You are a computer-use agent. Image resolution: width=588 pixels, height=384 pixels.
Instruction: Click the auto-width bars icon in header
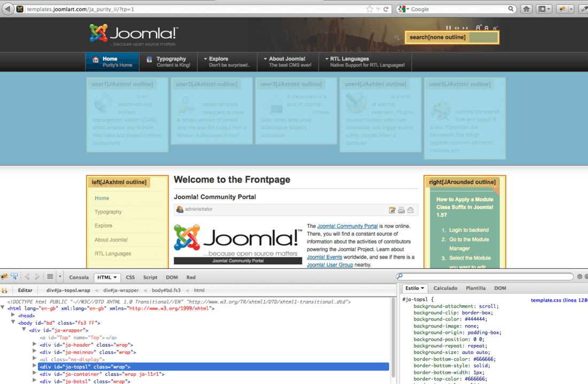(448, 28)
